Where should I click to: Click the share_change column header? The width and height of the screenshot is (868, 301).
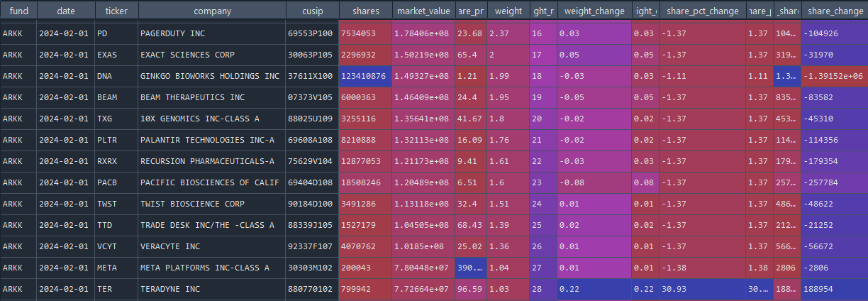click(835, 11)
